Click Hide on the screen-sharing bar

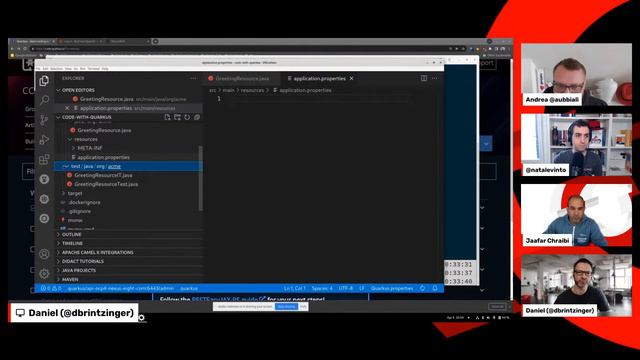point(303,307)
